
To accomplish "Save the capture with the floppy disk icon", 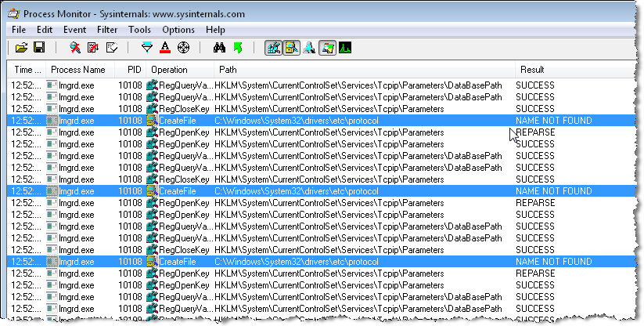I will (x=38, y=48).
